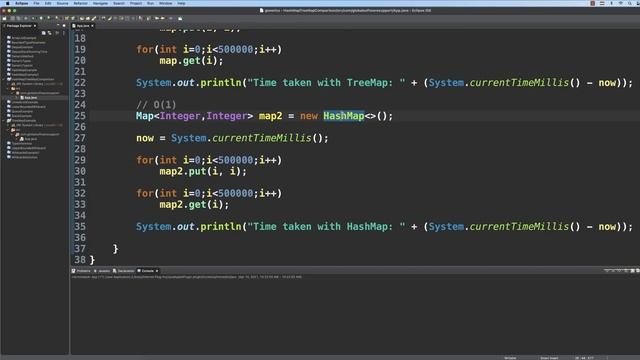Select the highlighted App.java file in tree
The image size is (640, 360).
[x=30, y=98]
